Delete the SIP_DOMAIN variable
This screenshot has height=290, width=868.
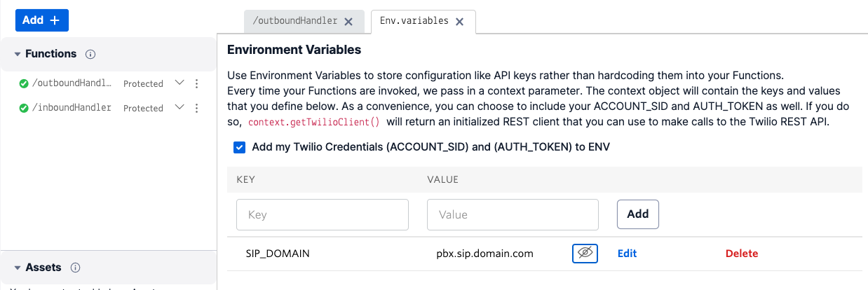[x=741, y=254]
